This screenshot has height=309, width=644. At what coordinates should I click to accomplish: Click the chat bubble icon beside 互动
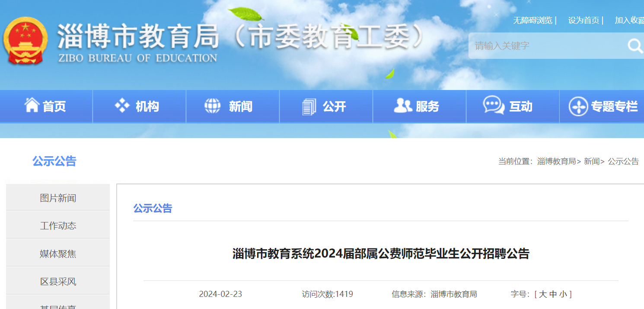click(494, 105)
